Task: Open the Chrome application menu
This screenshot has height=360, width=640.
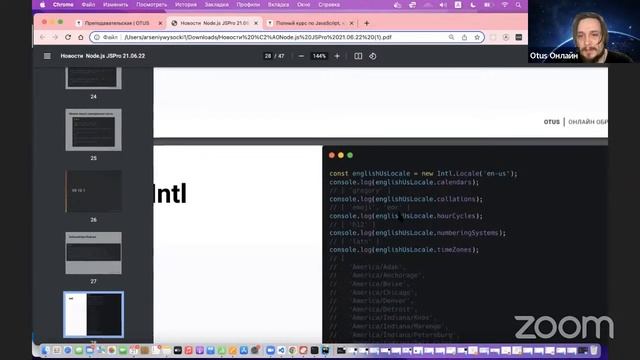Action: [x=63, y=5]
